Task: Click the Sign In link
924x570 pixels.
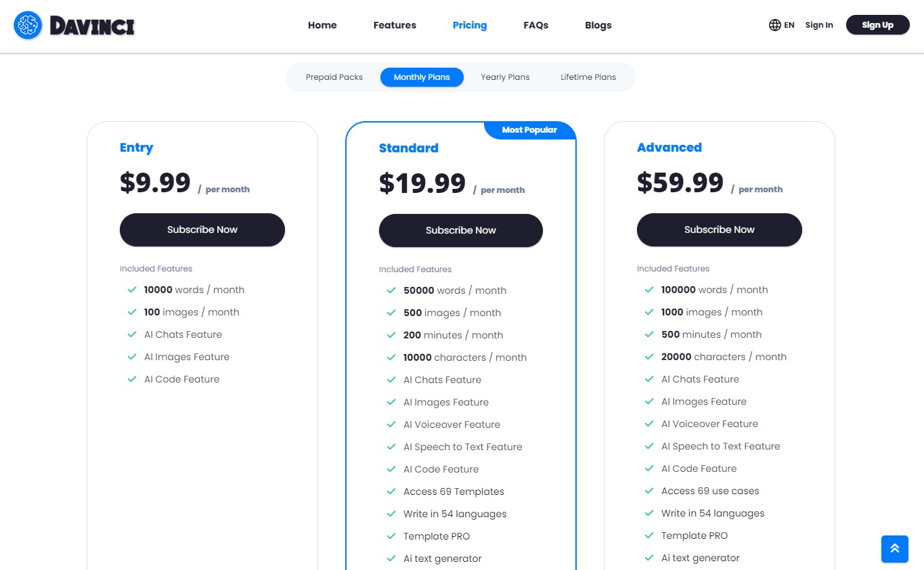Action: click(x=819, y=25)
